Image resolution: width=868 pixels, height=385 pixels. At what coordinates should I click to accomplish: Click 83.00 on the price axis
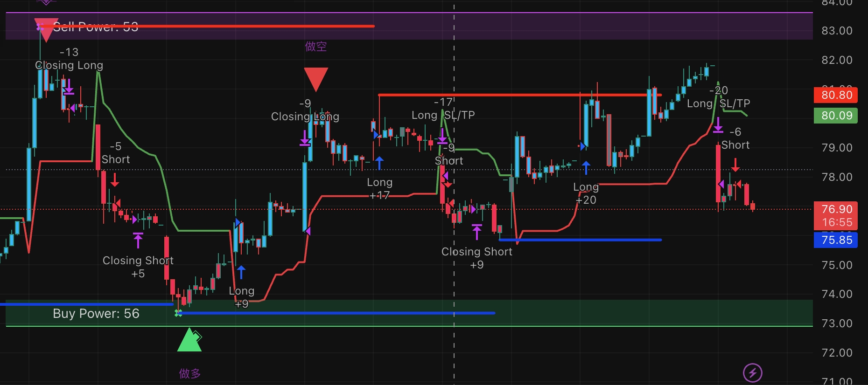(837, 31)
